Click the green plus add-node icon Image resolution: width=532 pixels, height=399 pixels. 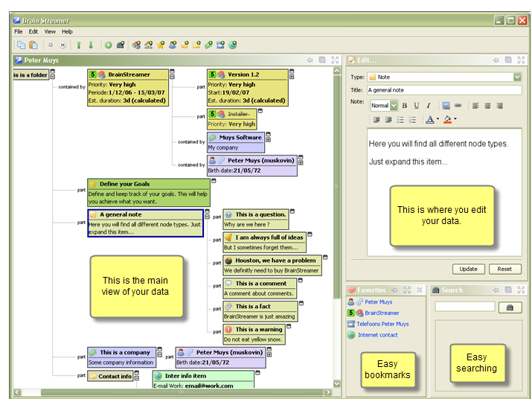coord(108,45)
